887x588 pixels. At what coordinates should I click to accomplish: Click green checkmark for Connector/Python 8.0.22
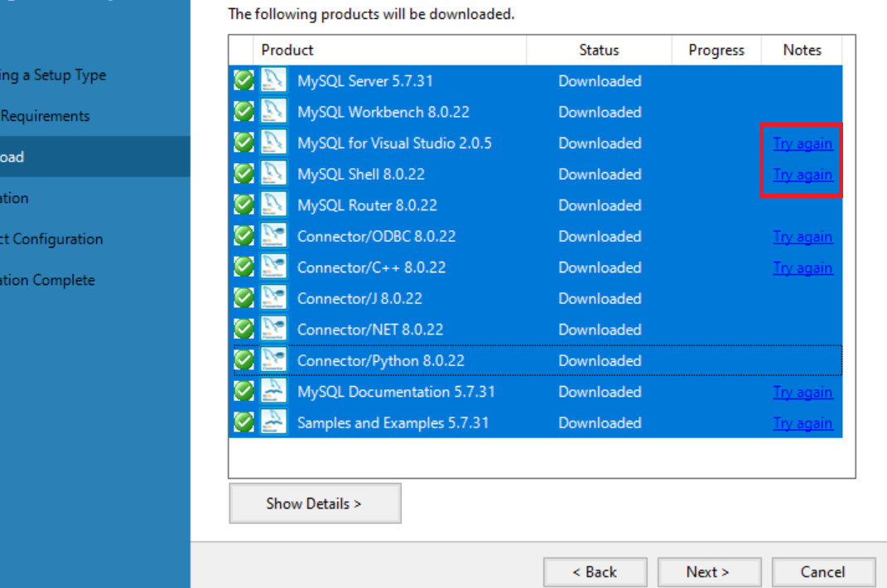pos(243,360)
